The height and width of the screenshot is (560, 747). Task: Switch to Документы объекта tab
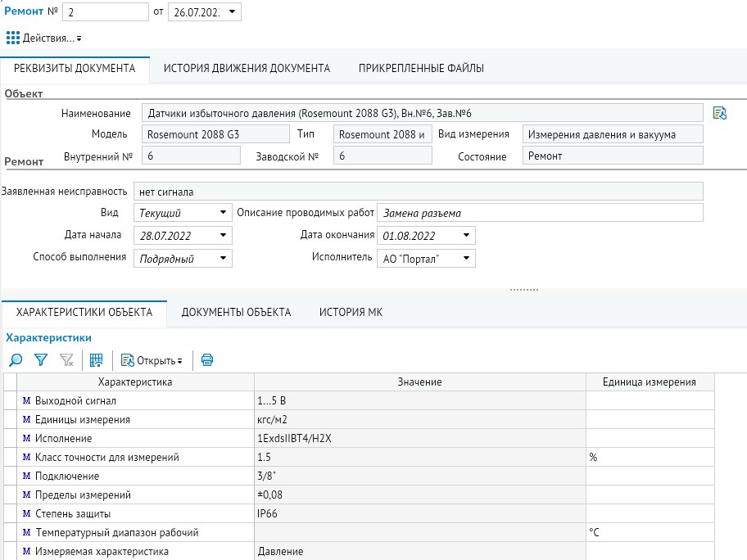236,313
